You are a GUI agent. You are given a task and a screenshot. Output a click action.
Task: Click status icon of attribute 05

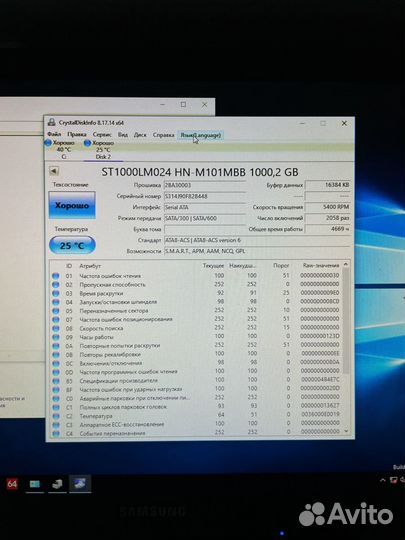55,311
